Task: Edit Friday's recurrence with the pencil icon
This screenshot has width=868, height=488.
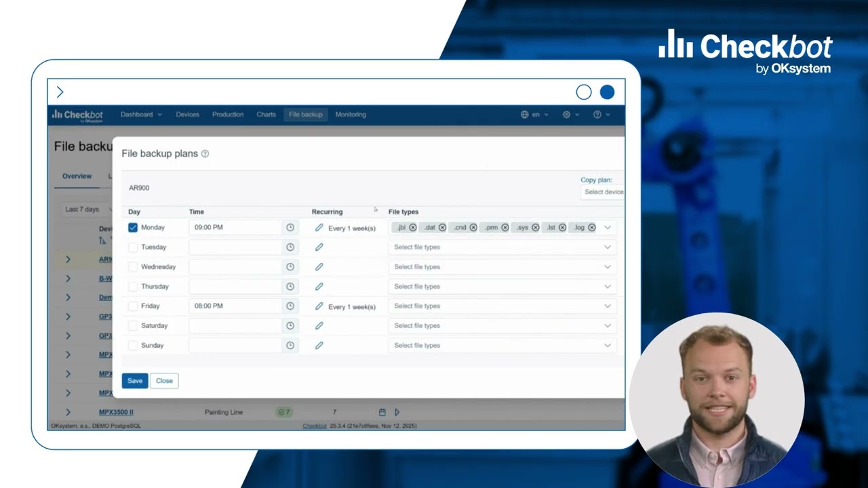Action: tap(319, 306)
